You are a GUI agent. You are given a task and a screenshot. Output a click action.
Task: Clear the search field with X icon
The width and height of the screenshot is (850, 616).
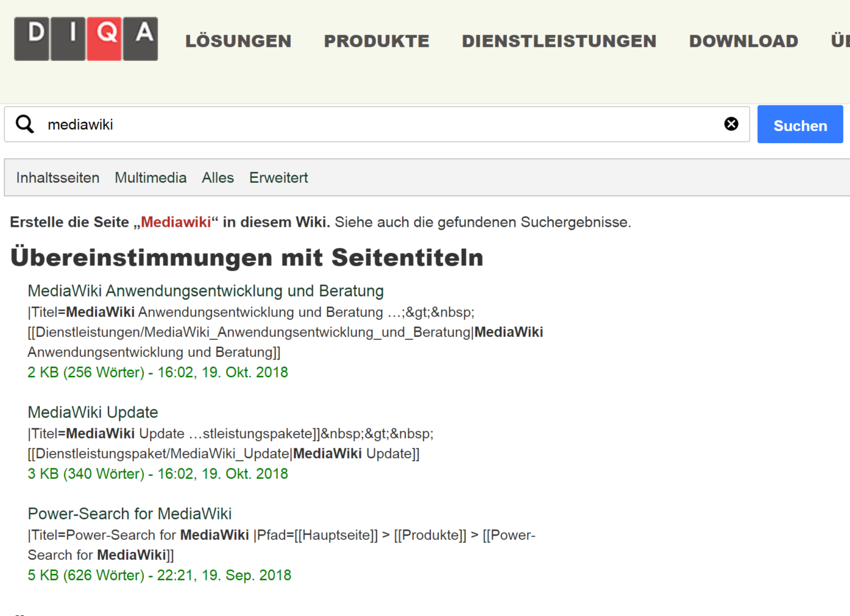(x=731, y=124)
